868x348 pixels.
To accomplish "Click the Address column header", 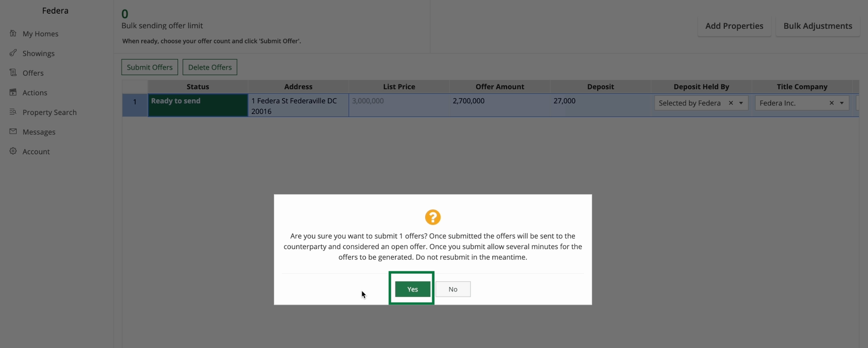I will point(298,87).
